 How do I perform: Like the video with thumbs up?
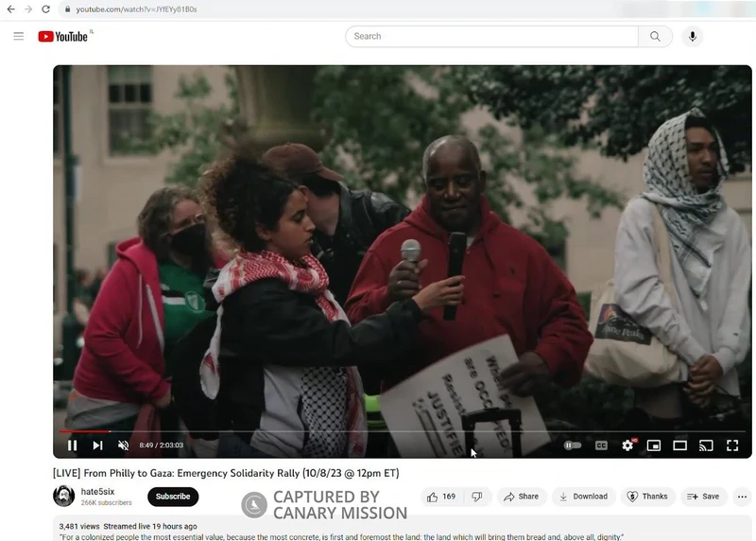[x=440, y=497]
